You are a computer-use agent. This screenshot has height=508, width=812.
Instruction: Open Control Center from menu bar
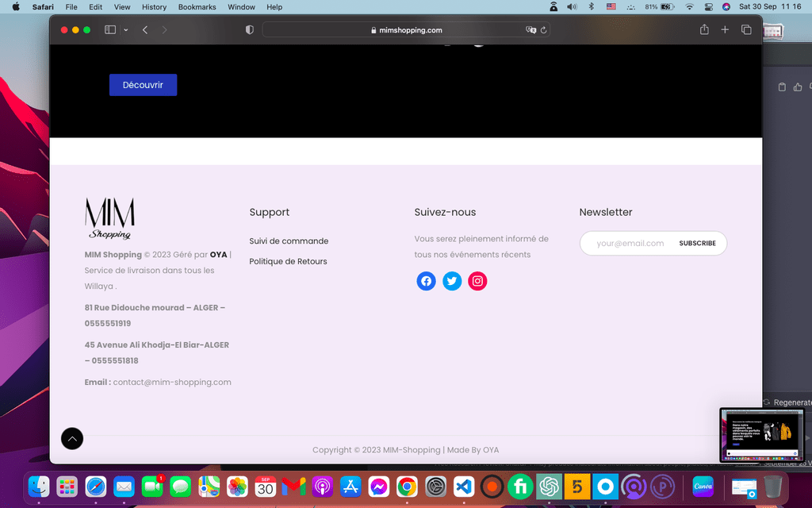(709, 6)
